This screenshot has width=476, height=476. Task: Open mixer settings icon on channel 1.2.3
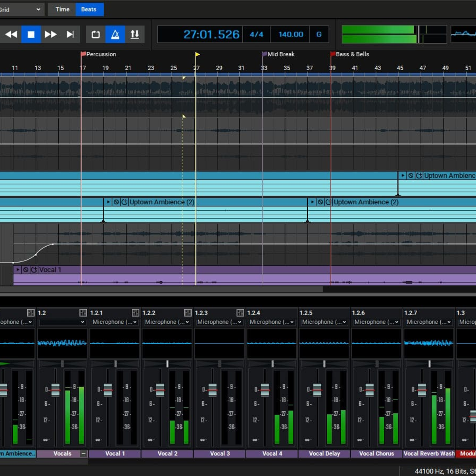coord(240,313)
